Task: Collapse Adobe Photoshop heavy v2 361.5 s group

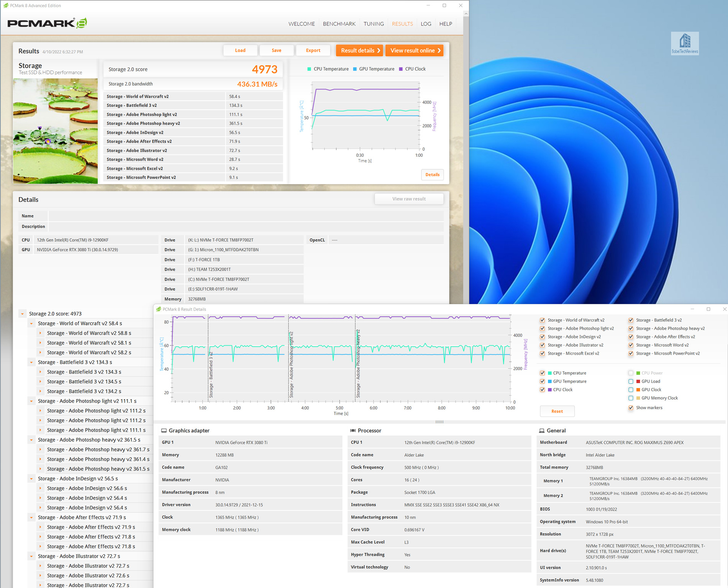Action: click(x=31, y=440)
